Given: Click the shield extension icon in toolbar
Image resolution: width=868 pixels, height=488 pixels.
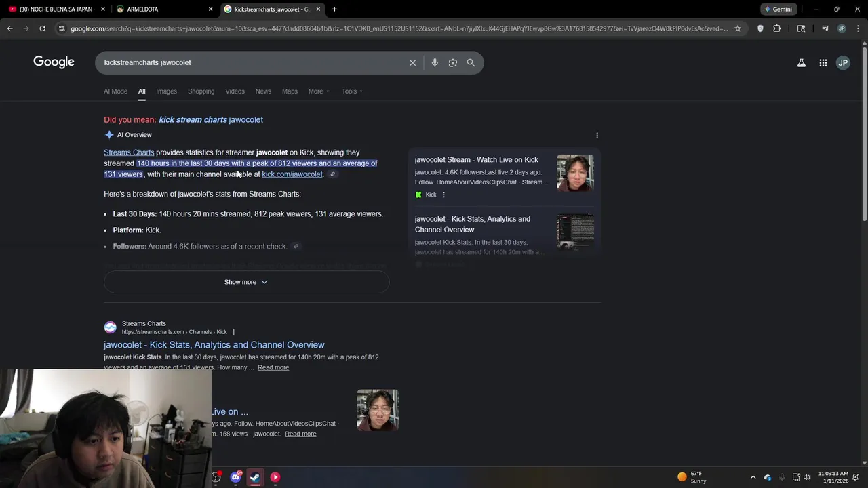Looking at the screenshot, I should (x=760, y=28).
